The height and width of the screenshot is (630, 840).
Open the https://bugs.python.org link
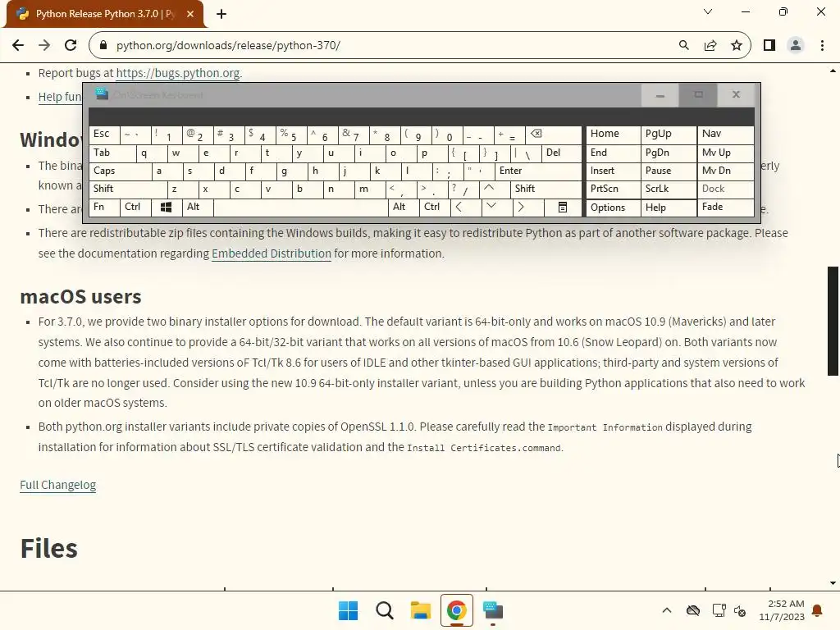coord(178,73)
